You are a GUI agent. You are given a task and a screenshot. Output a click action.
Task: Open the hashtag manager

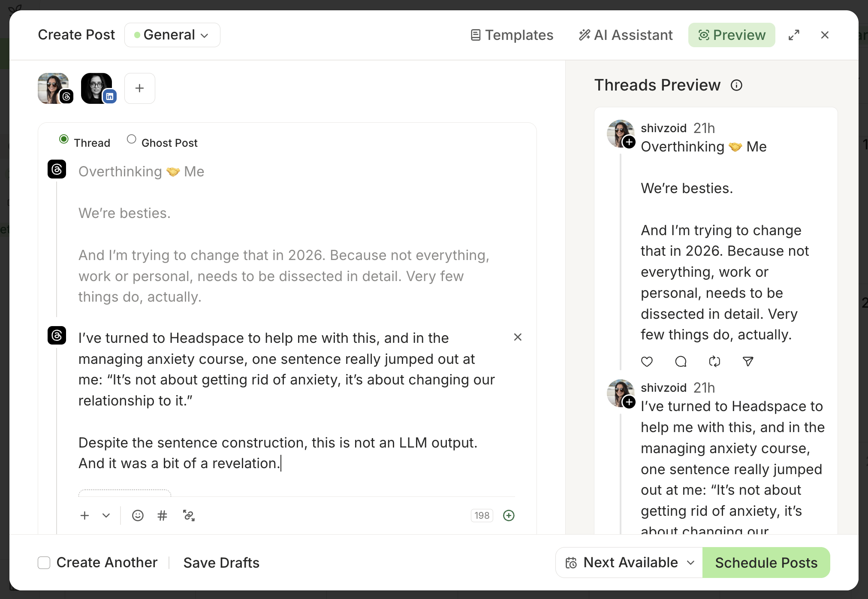pyautogui.click(x=162, y=516)
